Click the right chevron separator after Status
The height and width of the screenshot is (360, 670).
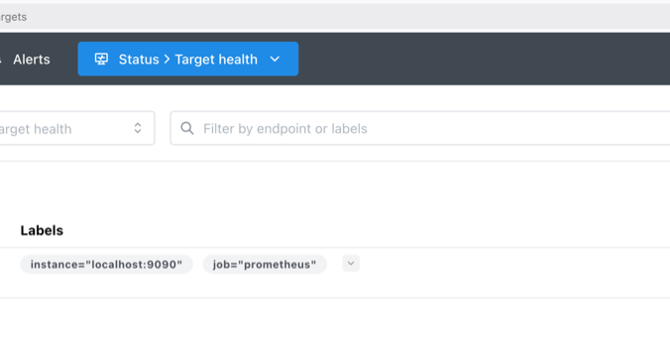click(167, 59)
